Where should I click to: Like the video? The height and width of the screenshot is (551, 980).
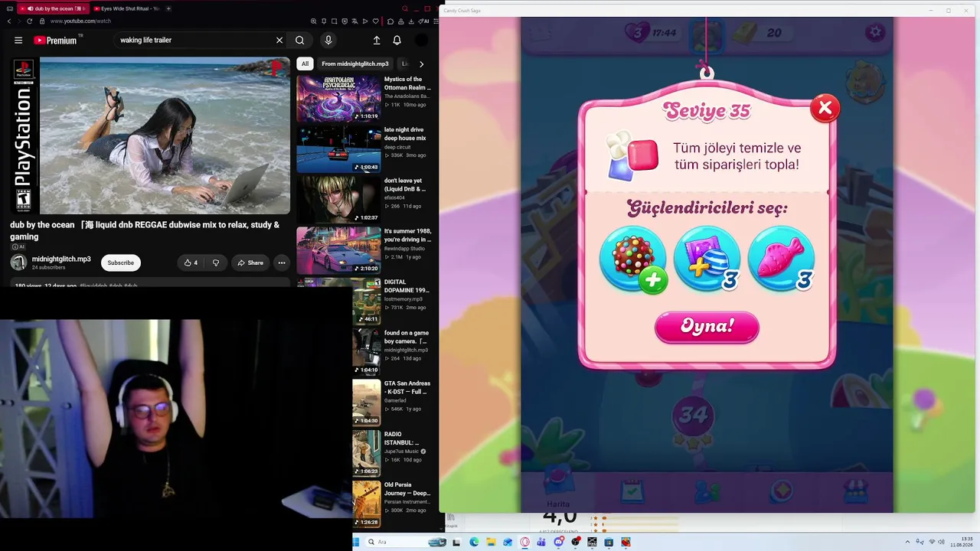191,262
